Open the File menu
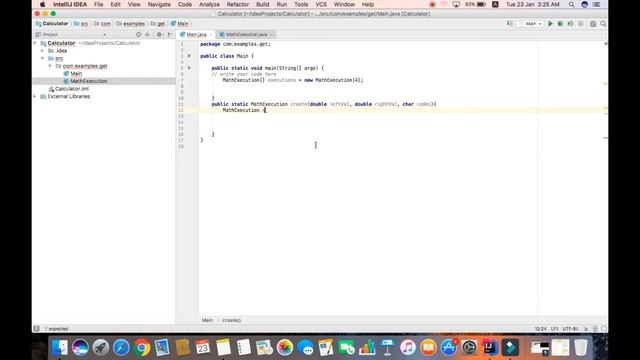Viewport: 640px width, 360px height. point(98,4)
